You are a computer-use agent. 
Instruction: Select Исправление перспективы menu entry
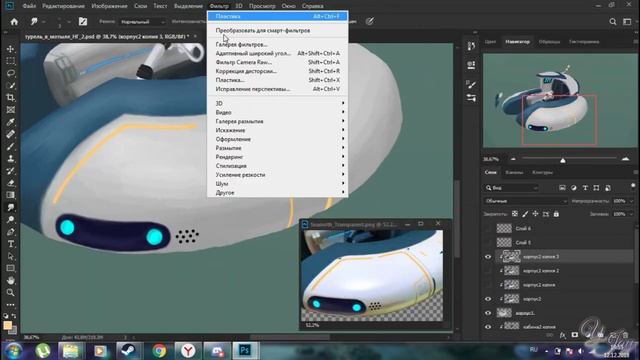point(278,89)
